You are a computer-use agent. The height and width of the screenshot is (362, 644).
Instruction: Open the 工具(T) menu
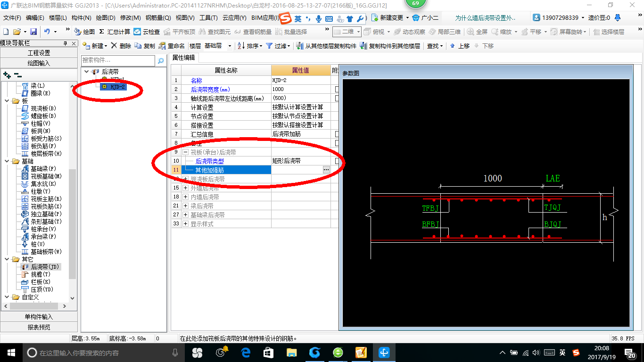click(x=208, y=18)
